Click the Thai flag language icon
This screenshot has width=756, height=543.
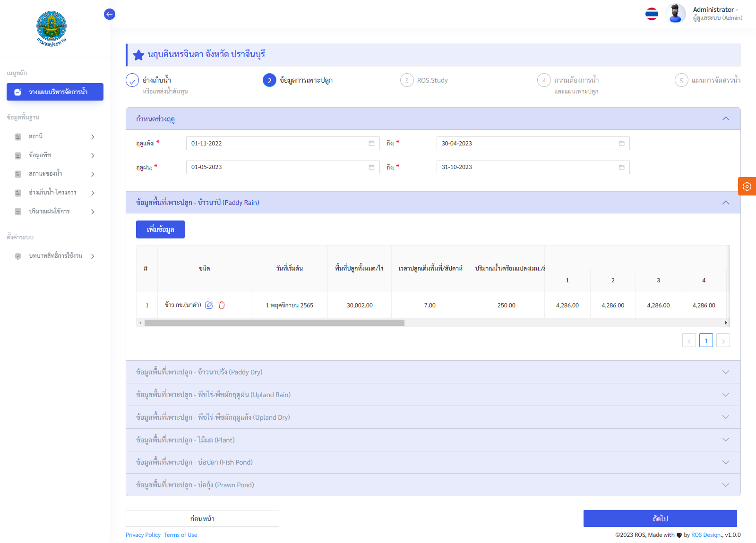(652, 14)
